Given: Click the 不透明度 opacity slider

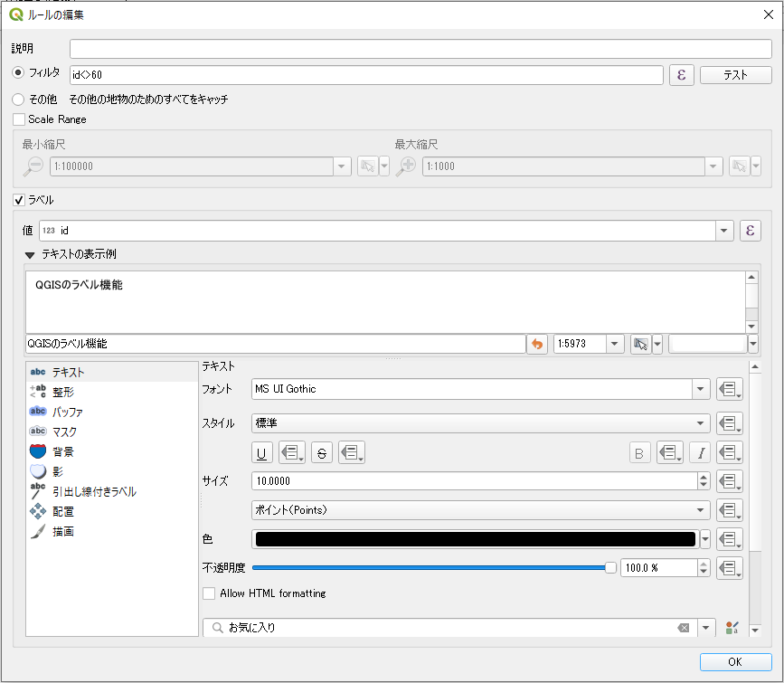Looking at the screenshot, I should click(x=434, y=568).
